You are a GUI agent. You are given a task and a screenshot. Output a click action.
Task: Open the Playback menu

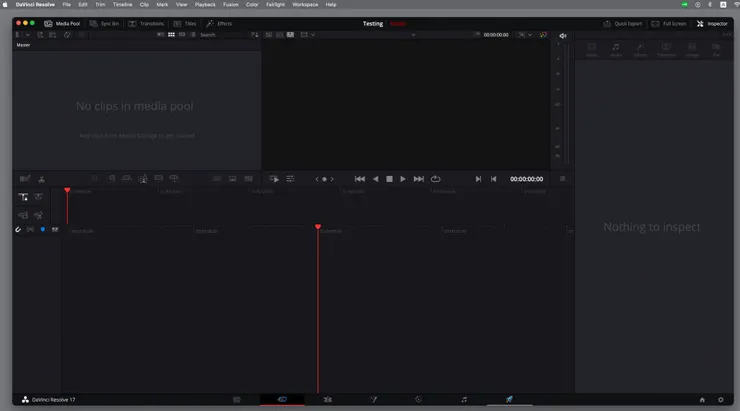205,5
